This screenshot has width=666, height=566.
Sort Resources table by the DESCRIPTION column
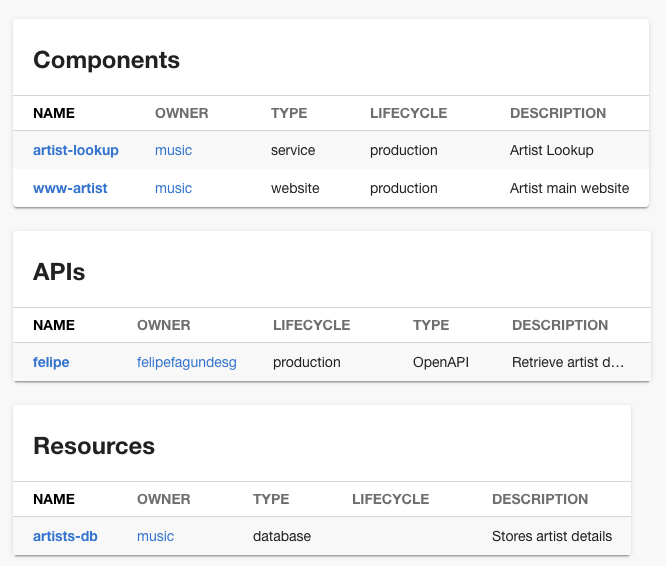(x=540, y=499)
